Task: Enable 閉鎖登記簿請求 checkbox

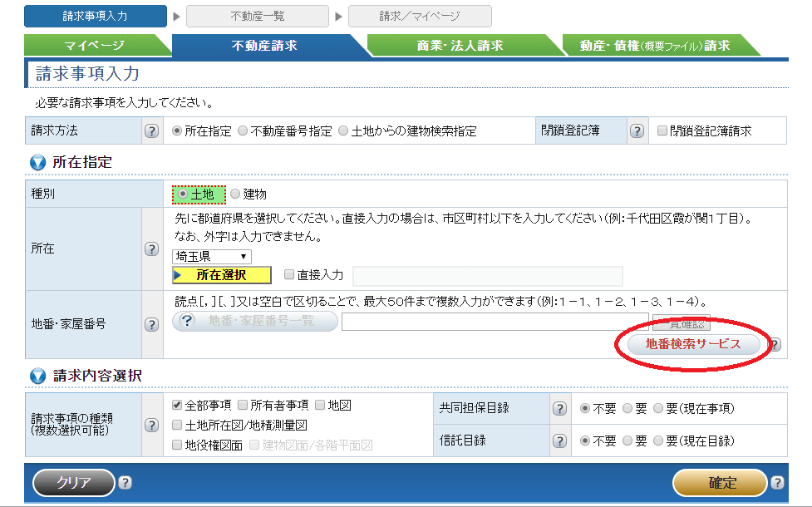Action: pyautogui.click(x=662, y=130)
